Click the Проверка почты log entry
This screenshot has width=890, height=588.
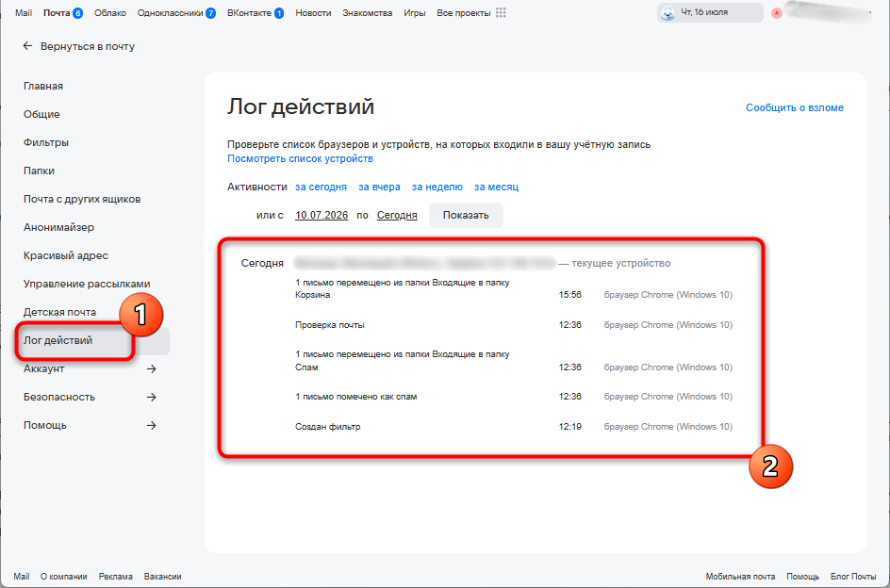coord(330,325)
